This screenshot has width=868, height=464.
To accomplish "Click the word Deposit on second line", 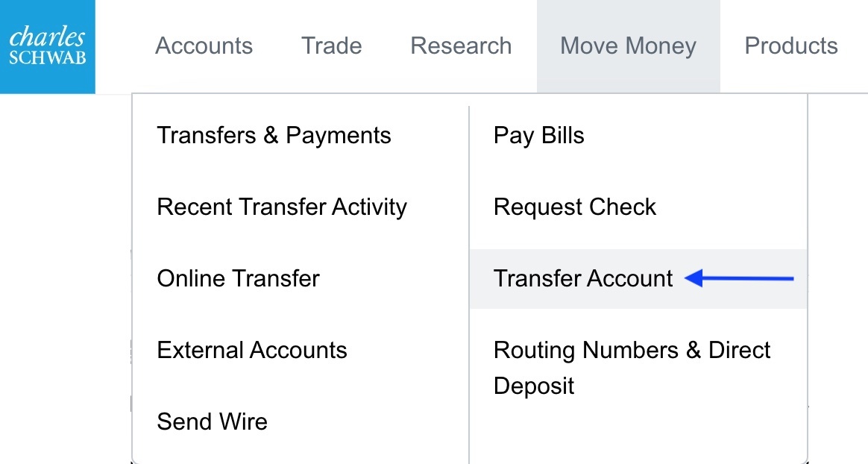I will [534, 386].
